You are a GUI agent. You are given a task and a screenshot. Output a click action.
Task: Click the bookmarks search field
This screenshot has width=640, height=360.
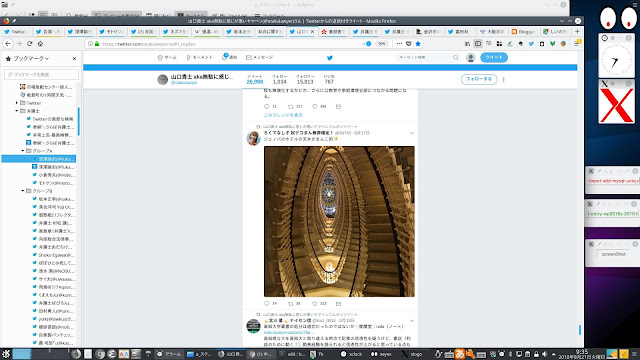[x=42, y=75]
